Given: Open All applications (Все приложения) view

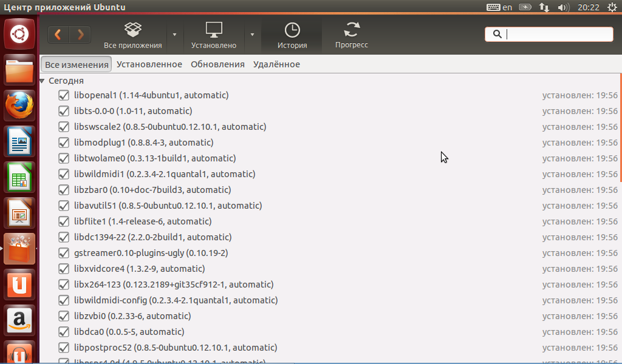Looking at the screenshot, I should tap(133, 35).
